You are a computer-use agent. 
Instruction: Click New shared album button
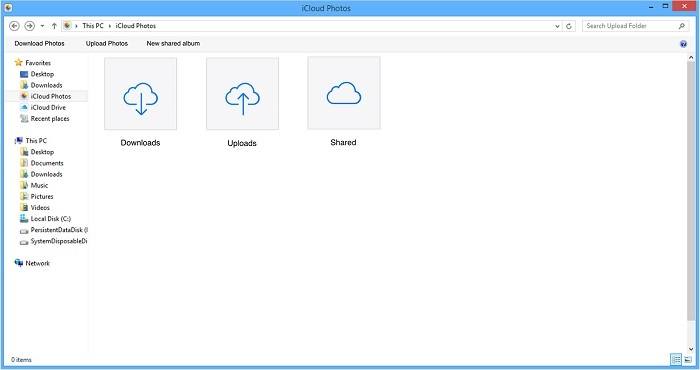point(173,43)
